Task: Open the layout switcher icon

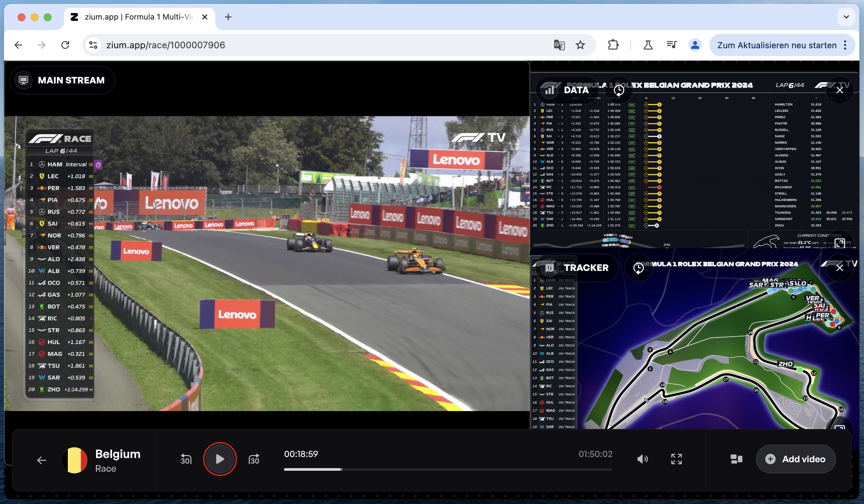Action: pyautogui.click(x=736, y=459)
